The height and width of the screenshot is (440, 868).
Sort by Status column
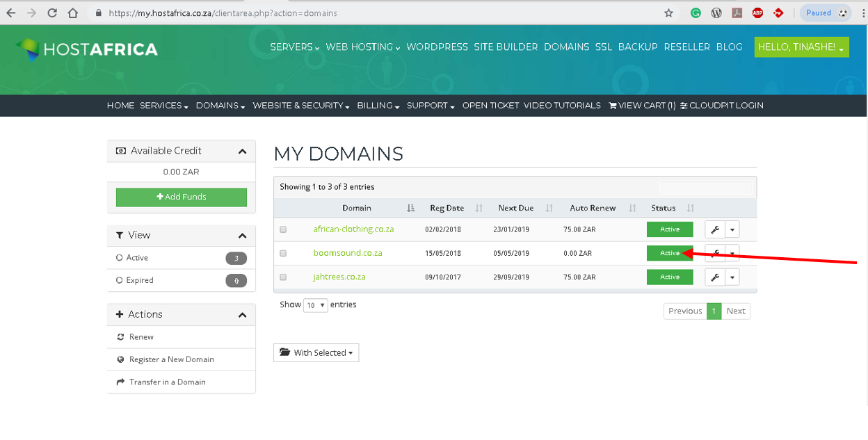point(690,208)
